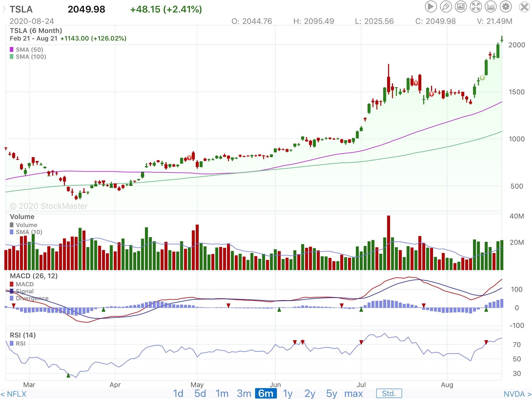532x399 pixels.
Task: Show the 1y chart range
Action: [288, 393]
